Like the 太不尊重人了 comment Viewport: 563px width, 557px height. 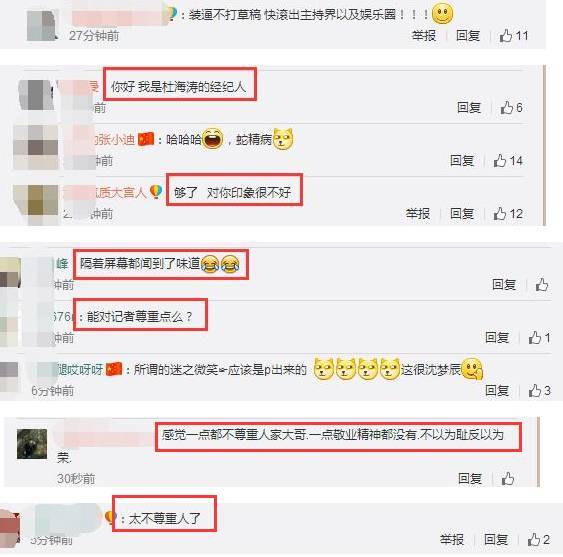pos(538,539)
